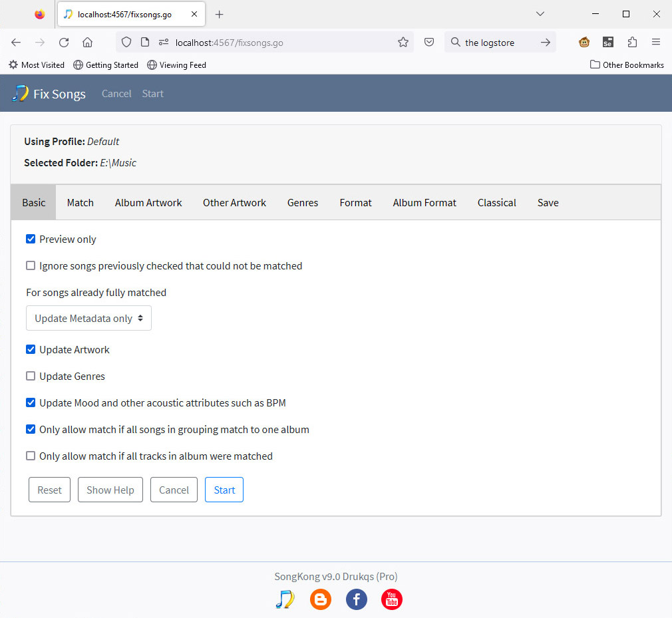Viewport: 672px width, 618px height.
Task: Switch to the Genres tab
Action: [303, 203]
